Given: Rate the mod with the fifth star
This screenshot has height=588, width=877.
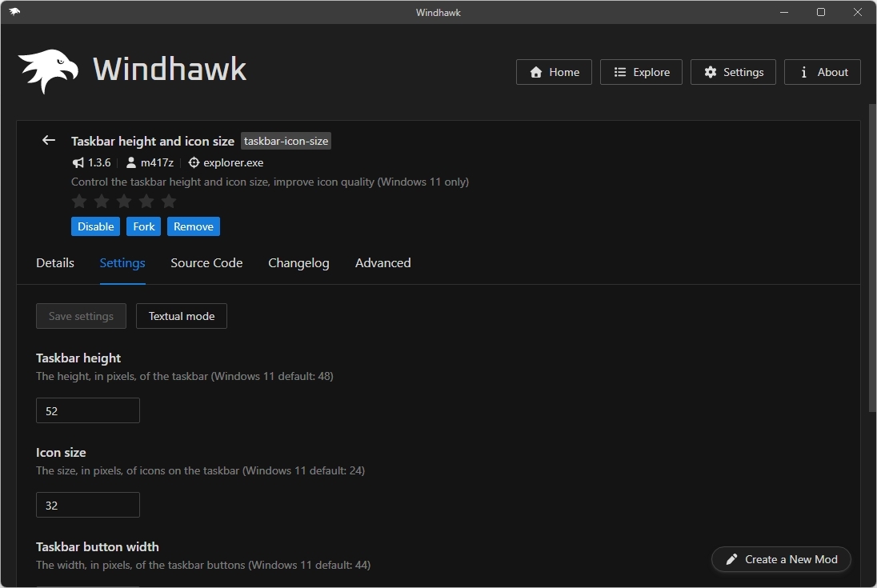Looking at the screenshot, I should pyautogui.click(x=169, y=202).
